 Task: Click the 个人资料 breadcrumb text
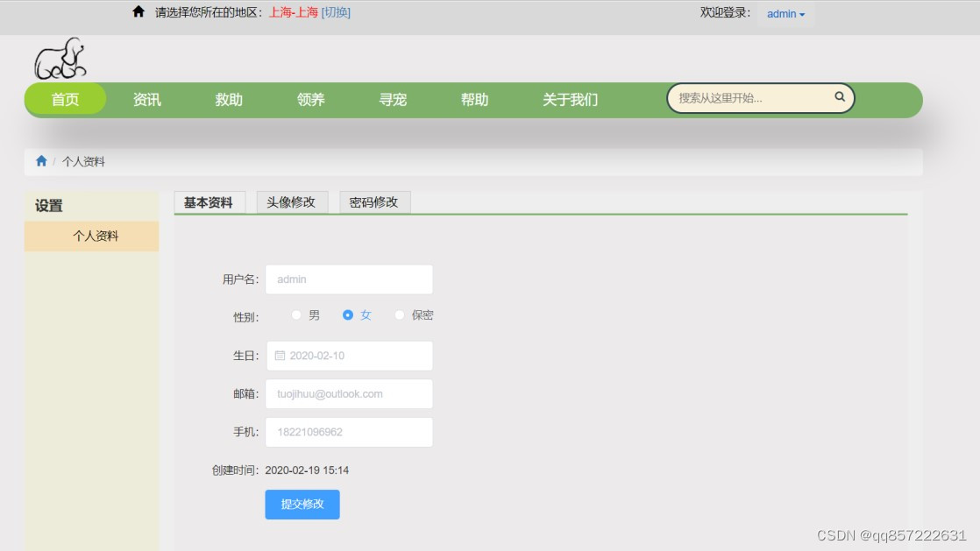[83, 162]
